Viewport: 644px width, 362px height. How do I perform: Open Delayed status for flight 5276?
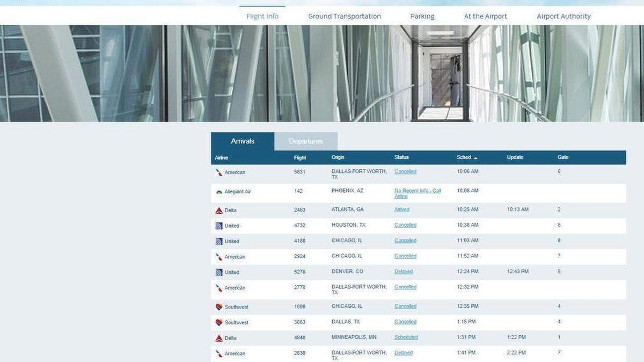pos(404,271)
